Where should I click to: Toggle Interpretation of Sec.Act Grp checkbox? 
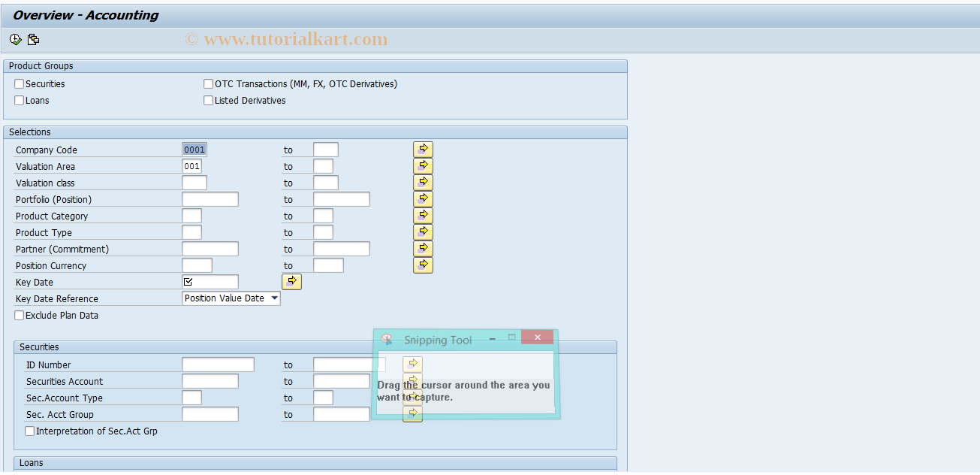pos(30,431)
